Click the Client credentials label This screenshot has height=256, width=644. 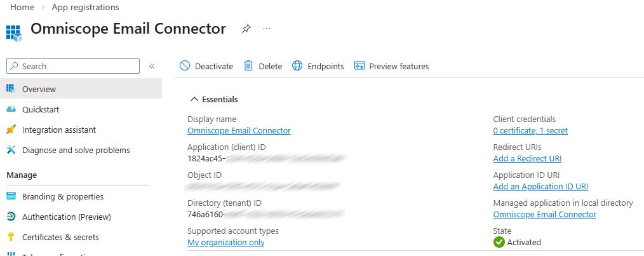coord(525,119)
